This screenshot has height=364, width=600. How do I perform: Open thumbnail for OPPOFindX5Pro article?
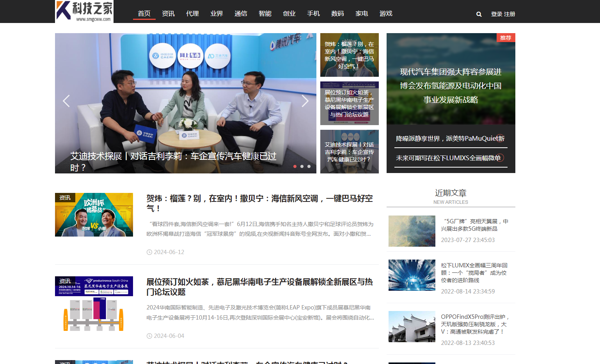click(x=412, y=327)
